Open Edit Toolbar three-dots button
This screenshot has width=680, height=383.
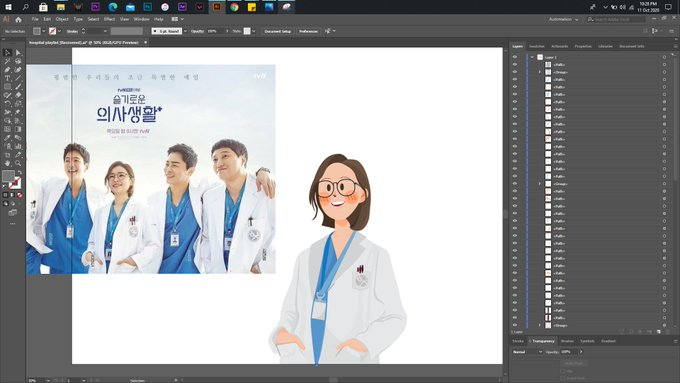pyautogui.click(x=13, y=224)
